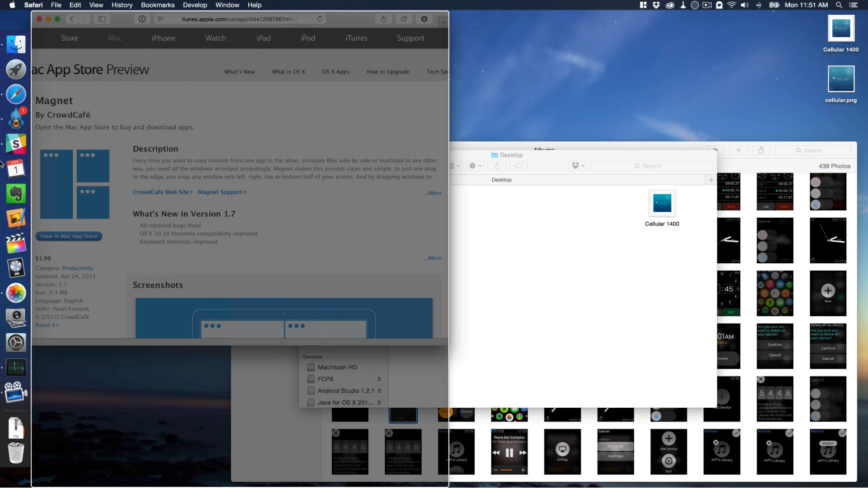Click the Safari address bar
This screenshot has width=868, height=488.
pos(239,19)
